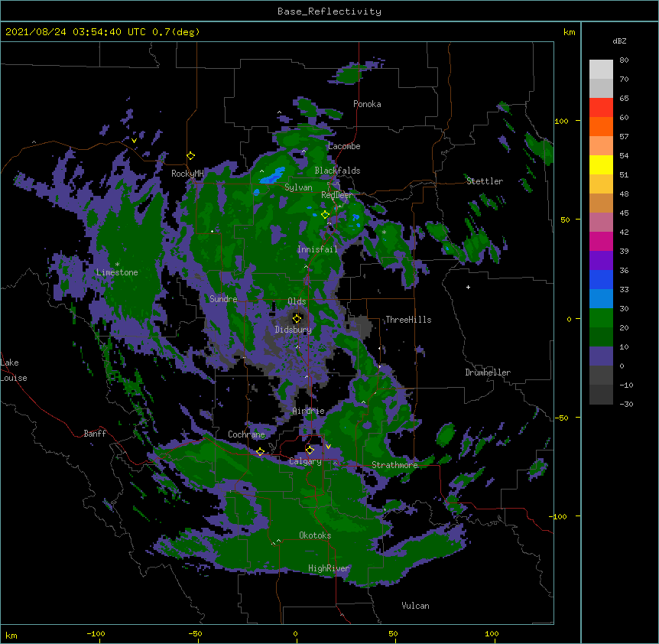Click the yellow diamond marker below Cochrane
Image resolution: width=659 pixels, height=644 pixels.
(260, 451)
